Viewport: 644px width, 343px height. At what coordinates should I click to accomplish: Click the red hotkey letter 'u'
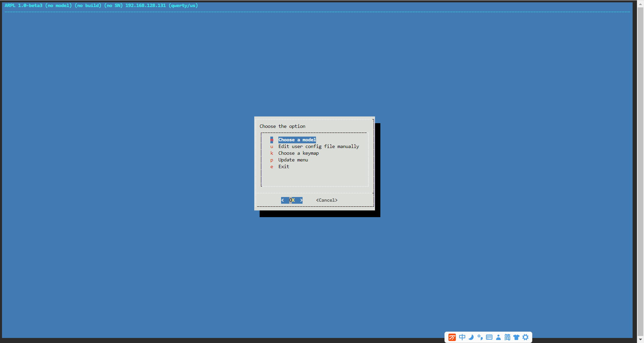point(272,147)
